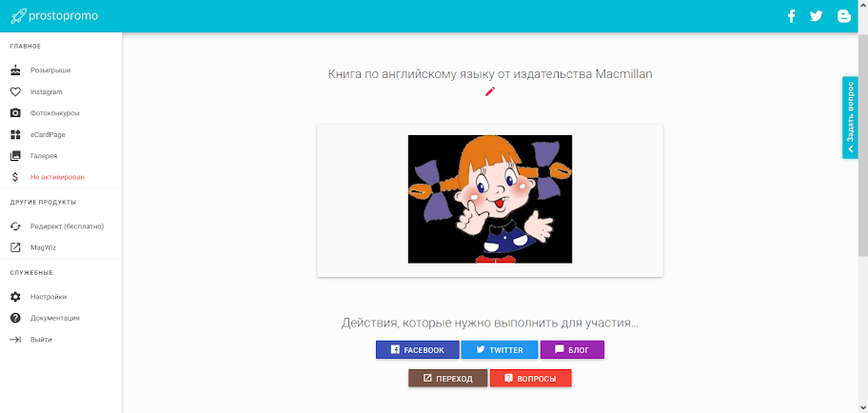Click the cake icon next to Розыгрыши

pyautogui.click(x=15, y=70)
